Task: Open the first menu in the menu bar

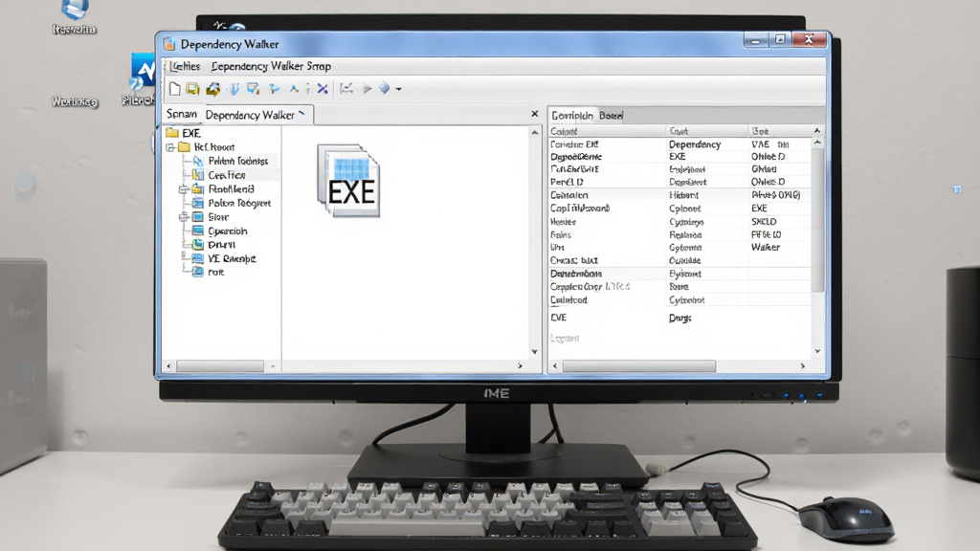Action: (x=185, y=66)
